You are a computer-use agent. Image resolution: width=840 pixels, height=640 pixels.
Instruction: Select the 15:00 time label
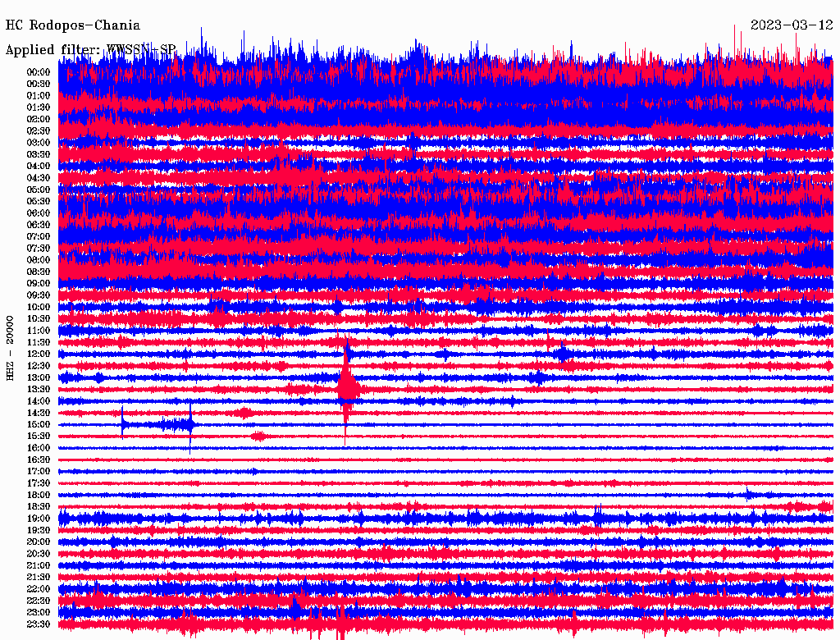[39, 424]
